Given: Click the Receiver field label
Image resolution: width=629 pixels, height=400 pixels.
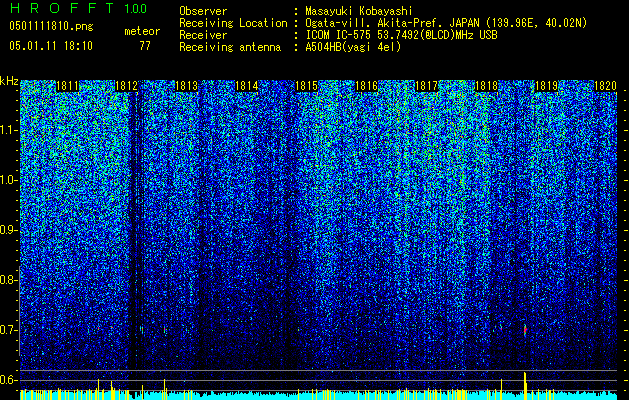Looking at the screenshot, I should click(203, 35).
